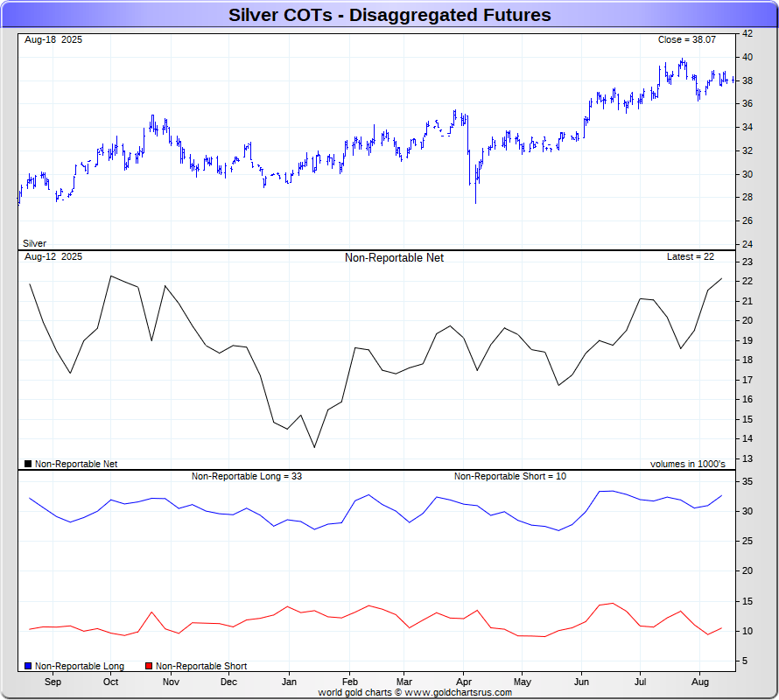The image size is (779, 700).
Task: Click the "Oct" month label
Action: 111,682
